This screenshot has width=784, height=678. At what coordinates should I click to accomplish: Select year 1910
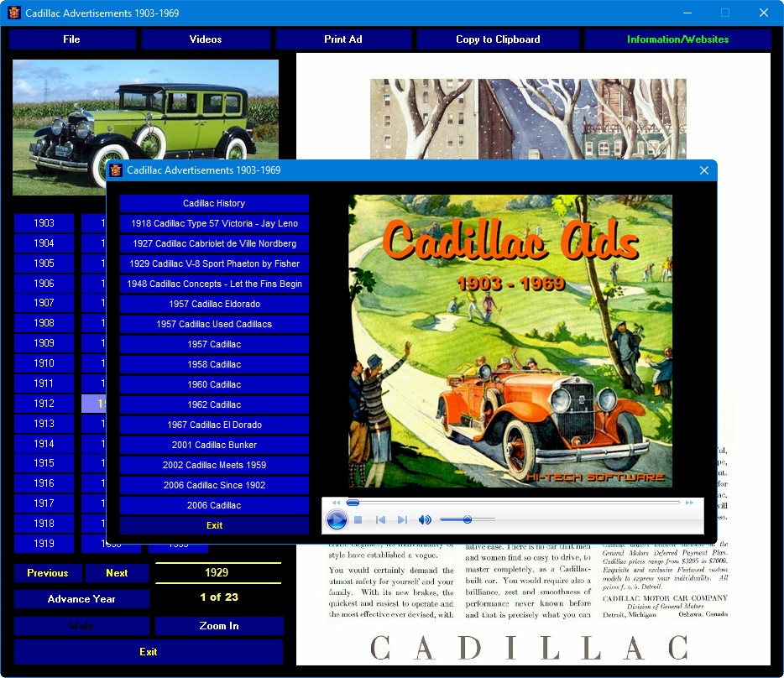(x=44, y=363)
